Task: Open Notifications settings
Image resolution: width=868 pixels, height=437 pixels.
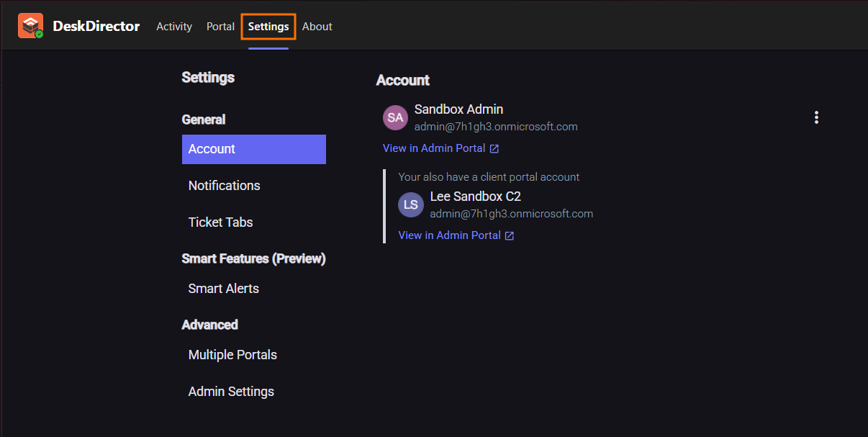Action: [225, 186]
